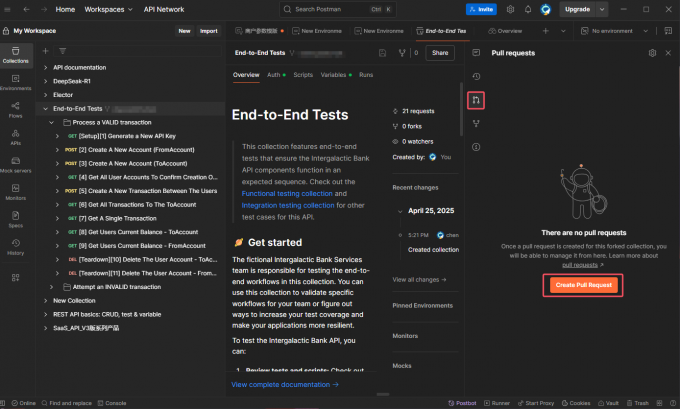Open the notifications bell
This screenshot has width=680, height=409.
click(x=528, y=9)
